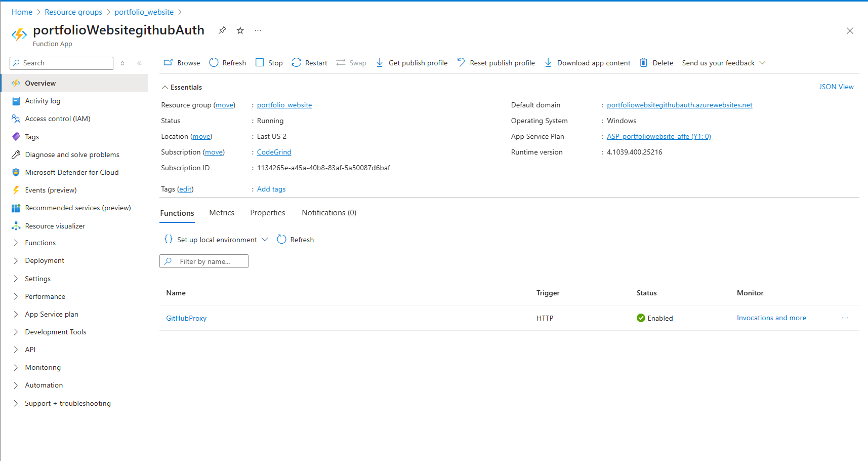Open the CodeGrind subscription link
This screenshot has height=461, width=868.
(x=274, y=152)
